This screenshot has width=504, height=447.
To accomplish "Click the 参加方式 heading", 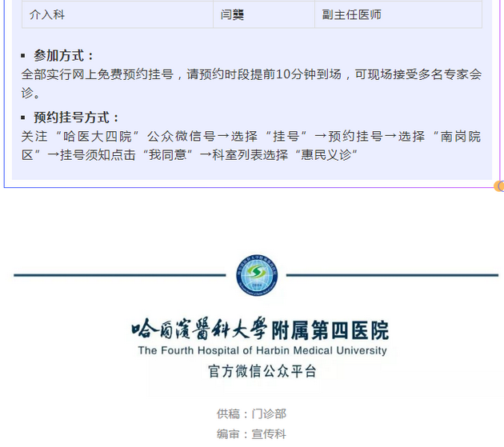I will 64,55.
